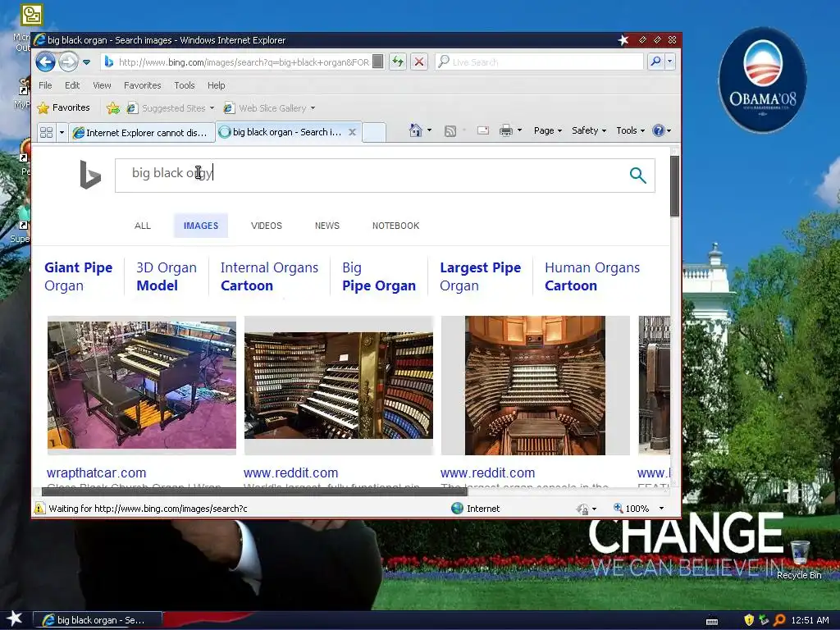Expand the Print options dropdown arrow

pyautogui.click(x=519, y=130)
